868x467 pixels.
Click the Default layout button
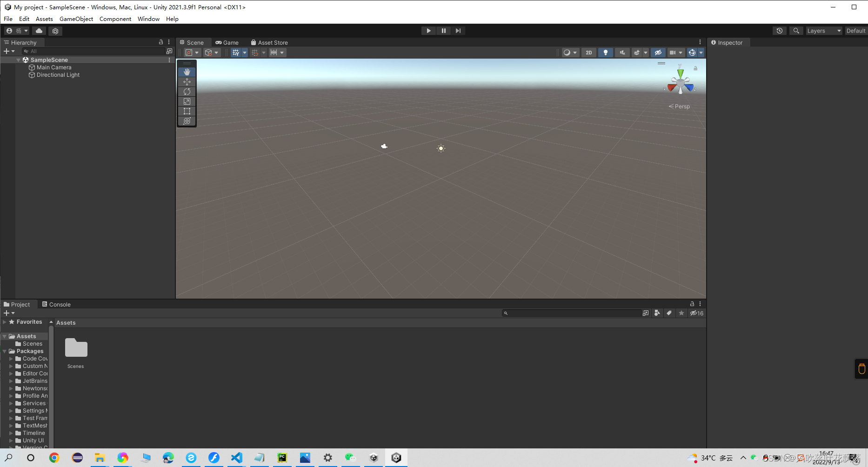click(857, 31)
